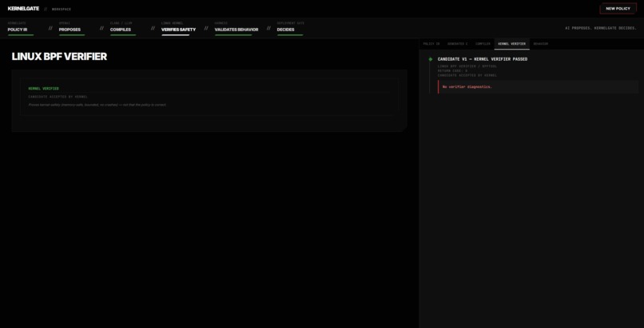Click the AI Proposes Kernelgate Decides tagline
Screen dimensions: 644x328
click(601, 28)
